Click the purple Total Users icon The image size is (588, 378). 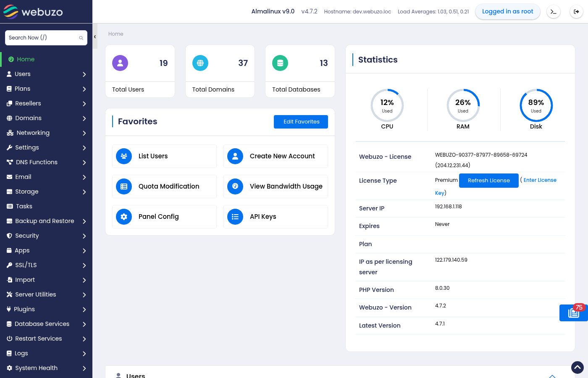[120, 63]
